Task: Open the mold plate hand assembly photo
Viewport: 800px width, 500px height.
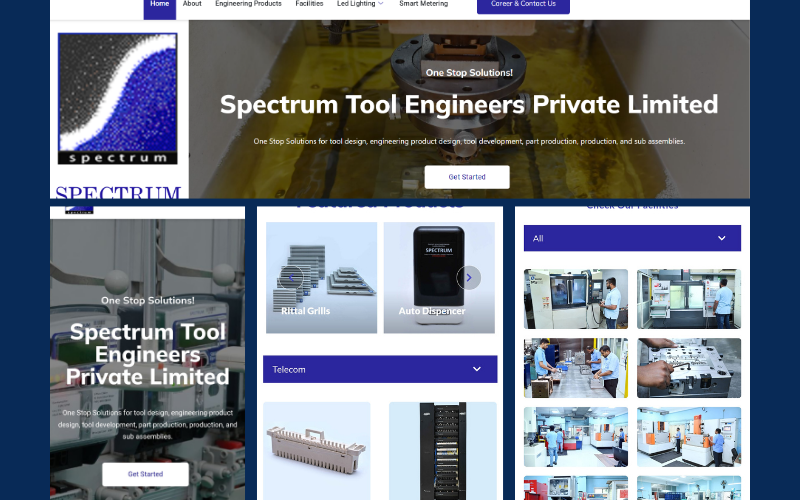Action: 689,368
